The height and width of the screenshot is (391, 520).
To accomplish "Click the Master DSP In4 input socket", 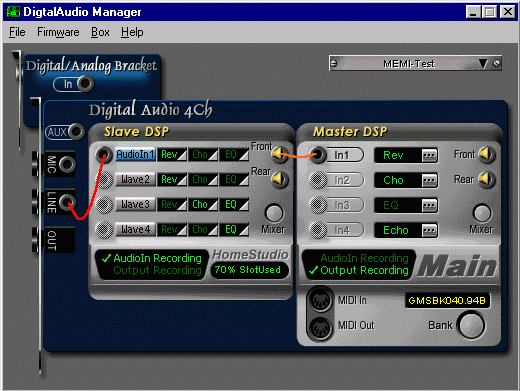I will click(318, 230).
